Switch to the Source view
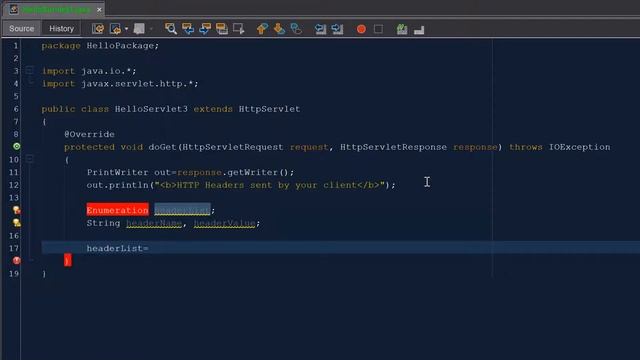 (22, 29)
